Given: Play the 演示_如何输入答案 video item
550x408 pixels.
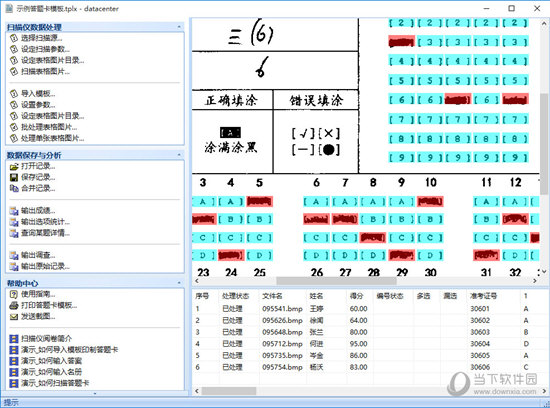Looking at the screenshot, I should (x=51, y=361).
